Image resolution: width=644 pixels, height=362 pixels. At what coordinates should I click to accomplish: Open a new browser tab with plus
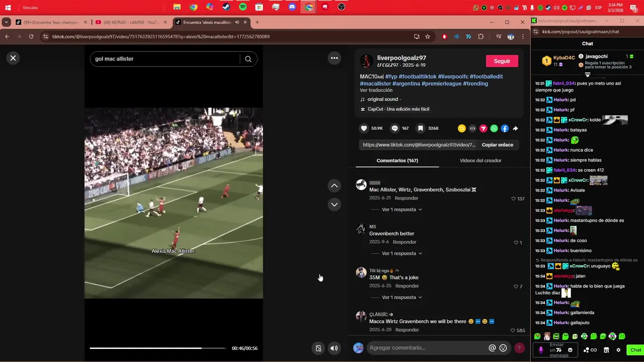coord(257,22)
